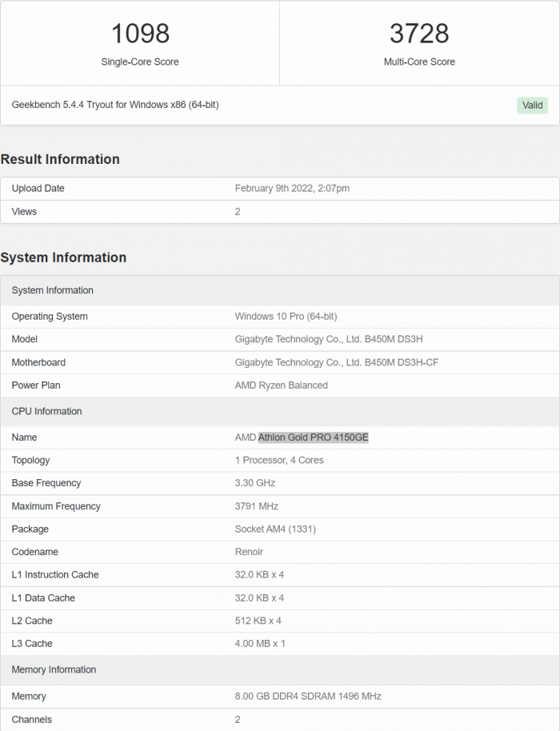
Task: Click the Socket AM4 (1331) package value
Action: point(276,529)
